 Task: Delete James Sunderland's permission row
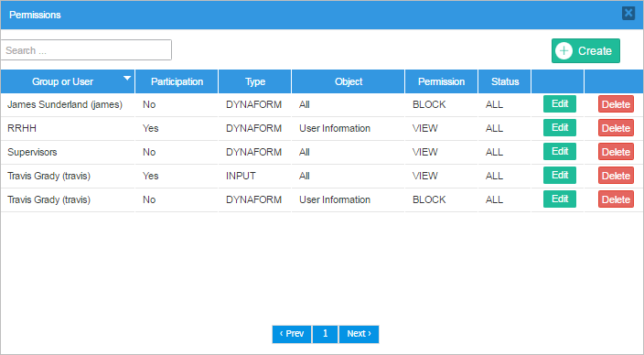tap(616, 104)
